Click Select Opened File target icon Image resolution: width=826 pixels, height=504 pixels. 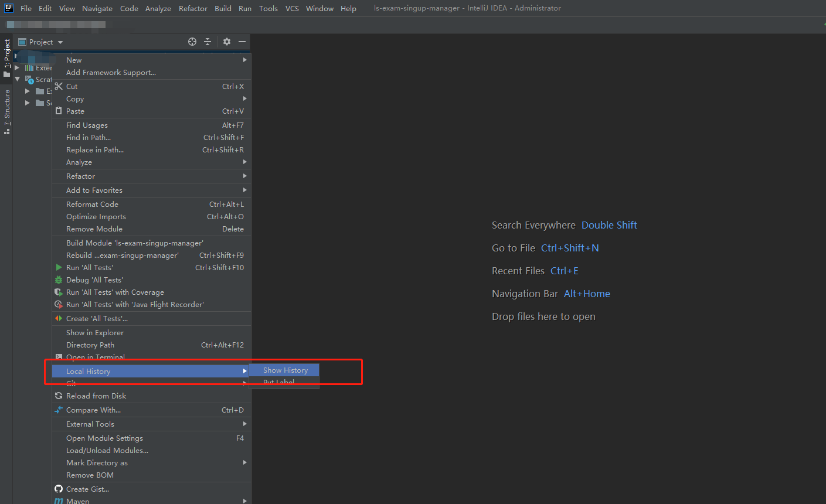192,42
